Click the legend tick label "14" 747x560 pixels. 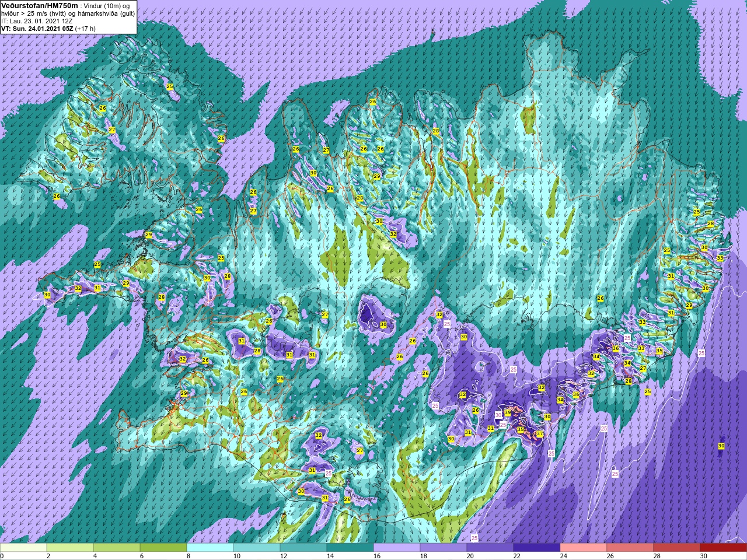coord(330,556)
